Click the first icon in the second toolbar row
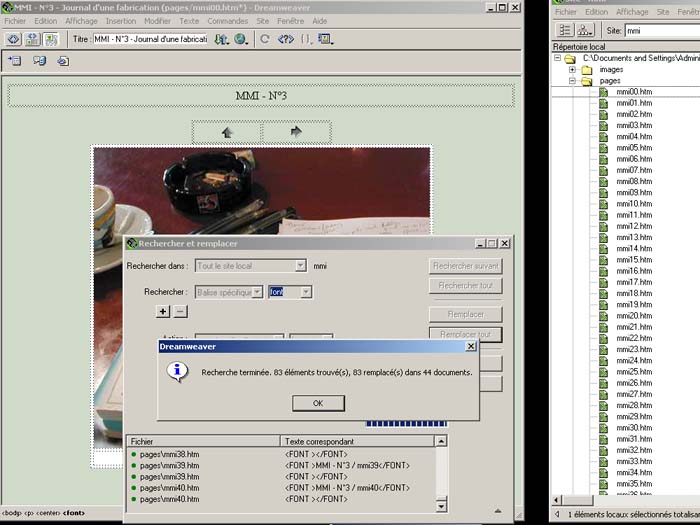The height and width of the screenshot is (525, 700). click(14, 61)
